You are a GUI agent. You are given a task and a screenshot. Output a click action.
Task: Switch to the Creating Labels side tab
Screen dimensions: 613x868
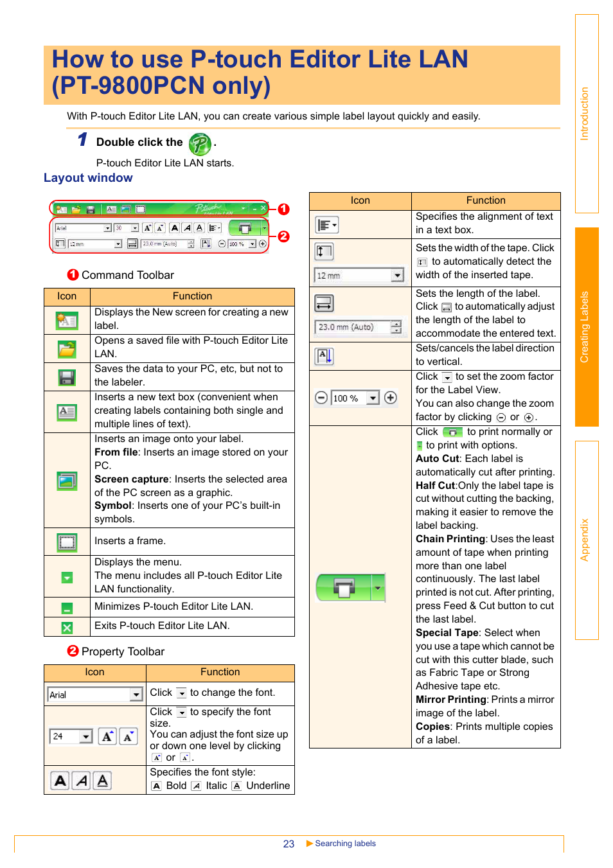click(587, 327)
